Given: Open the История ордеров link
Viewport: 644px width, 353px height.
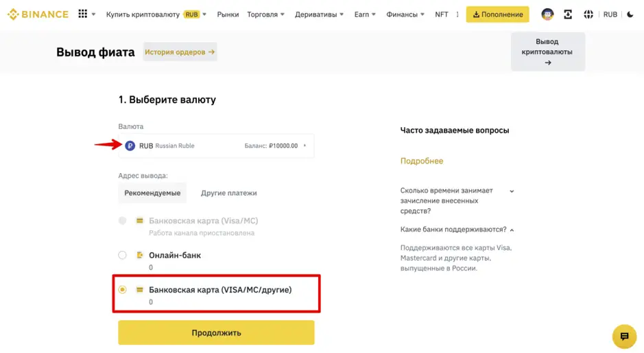Looking at the screenshot, I should [180, 52].
